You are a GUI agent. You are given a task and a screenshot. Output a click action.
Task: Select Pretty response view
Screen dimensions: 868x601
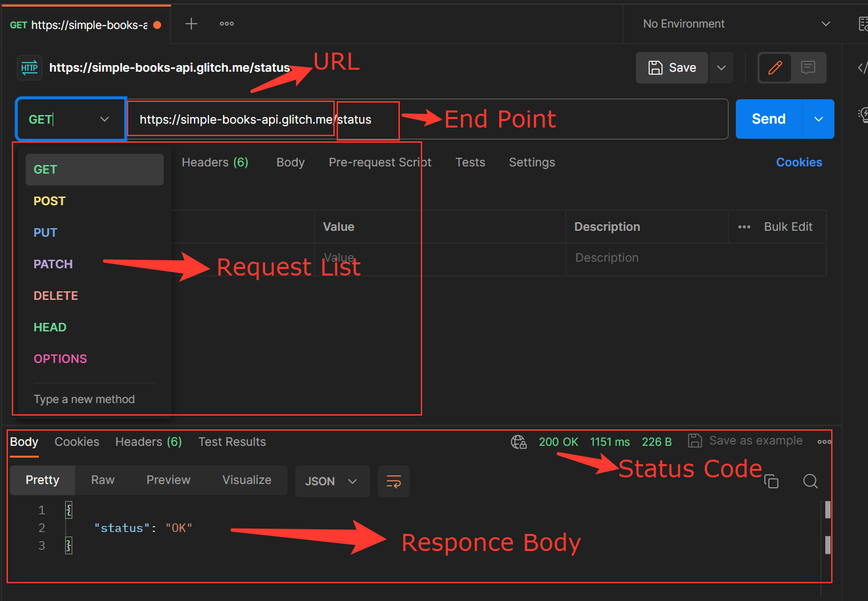coord(43,480)
